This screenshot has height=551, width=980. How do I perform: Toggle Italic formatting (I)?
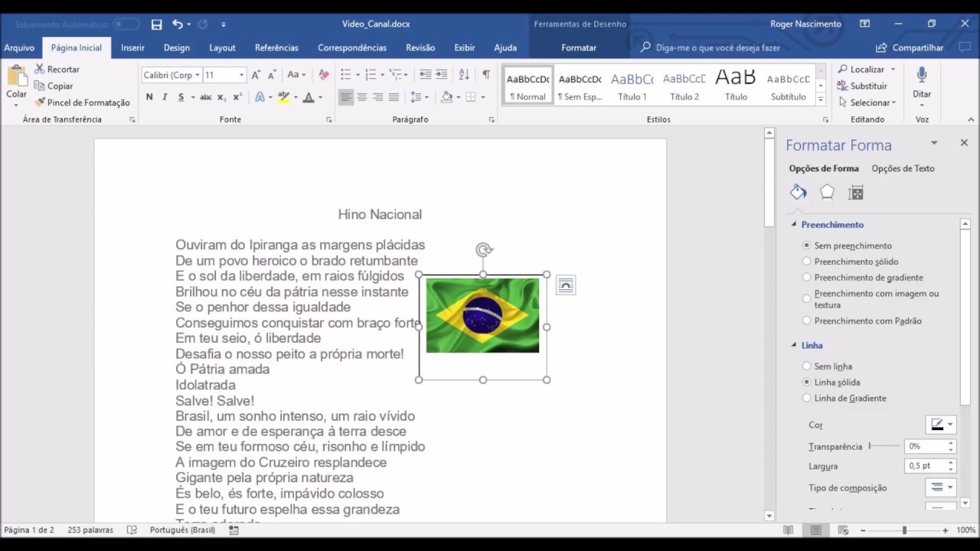(x=165, y=97)
